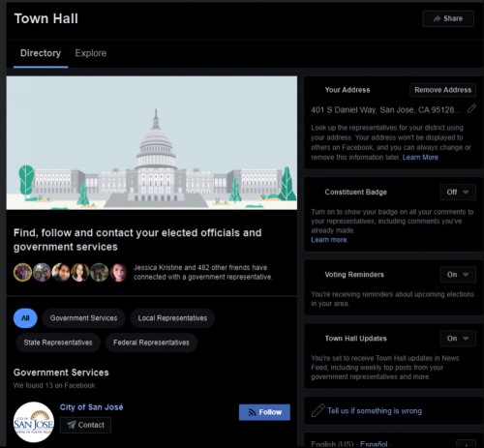Click Contact button for City of San José
This screenshot has width=484, height=448.
(x=85, y=425)
